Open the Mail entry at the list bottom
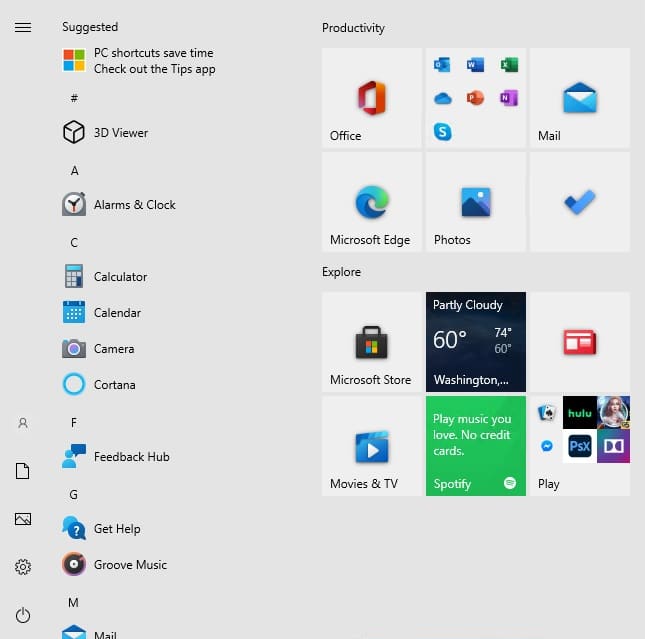Viewport: 645px width, 639px height. tap(89, 633)
